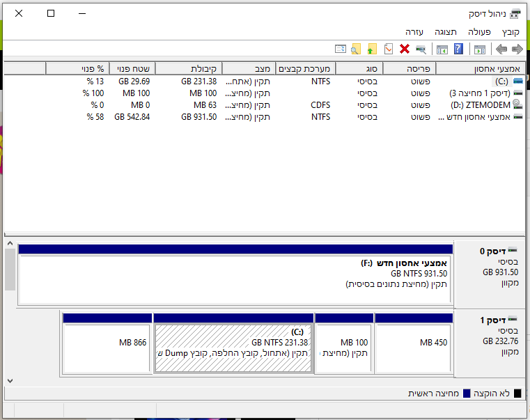This screenshot has height=420, width=530.
Task: Click the Disk Management title bar icon
Action: pyautogui.click(x=515, y=14)
